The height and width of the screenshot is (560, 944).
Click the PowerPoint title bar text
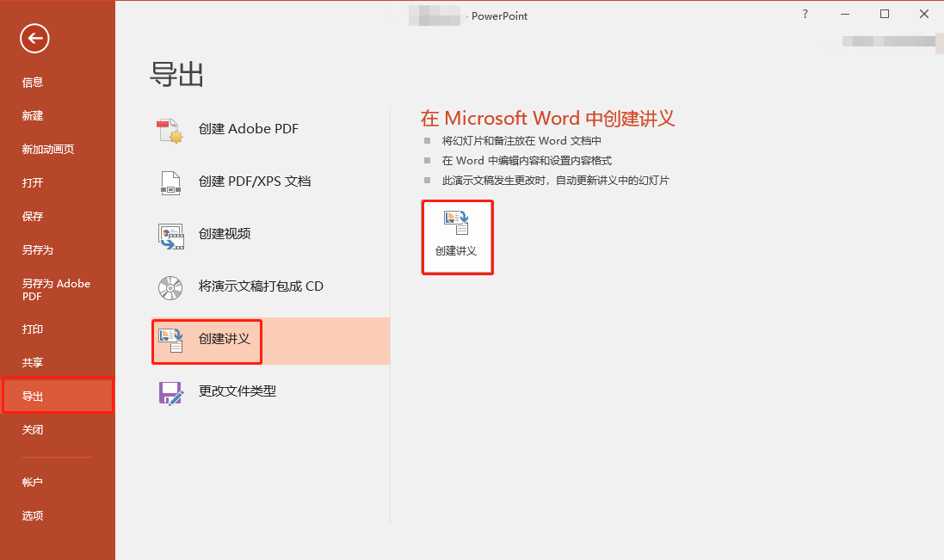coord(499,16)
